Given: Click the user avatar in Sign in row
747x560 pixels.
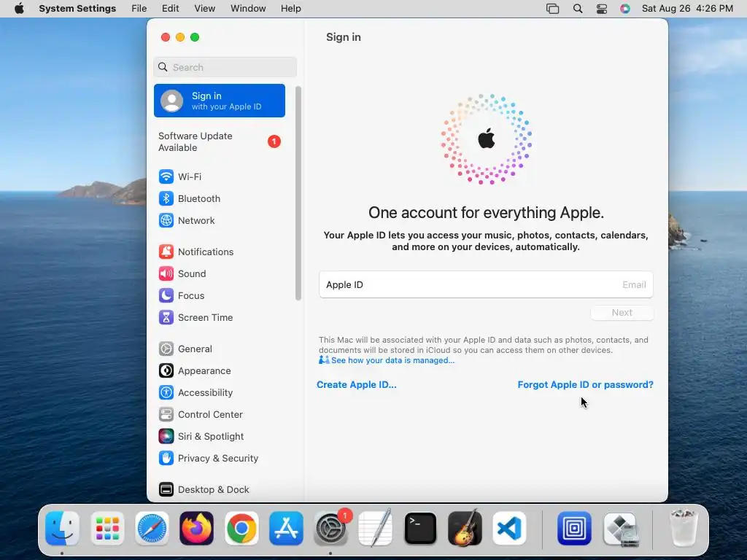Looking at the screenshot, I should [172, 101].
